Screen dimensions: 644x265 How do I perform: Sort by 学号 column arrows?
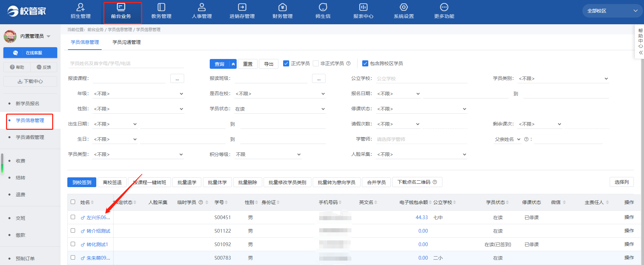tap(226, 202)
